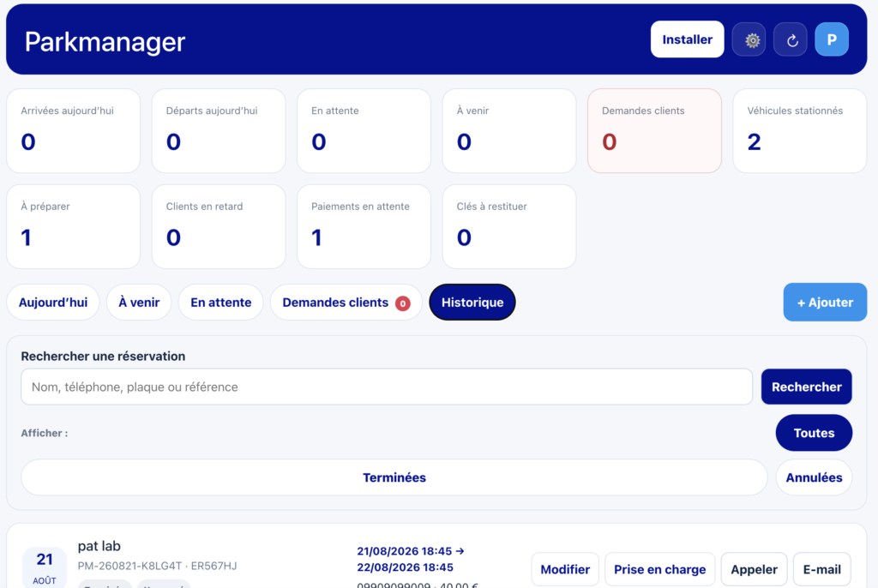This screenshot has width=878, height=588.
Task: Open the Clés à restituer card
Action: 509,227
